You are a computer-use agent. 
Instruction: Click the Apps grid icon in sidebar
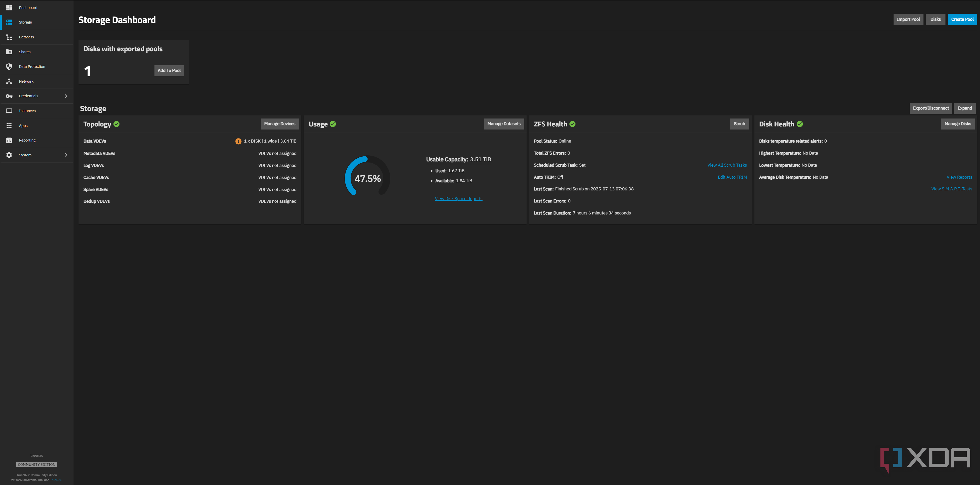[x=9, y=126]
